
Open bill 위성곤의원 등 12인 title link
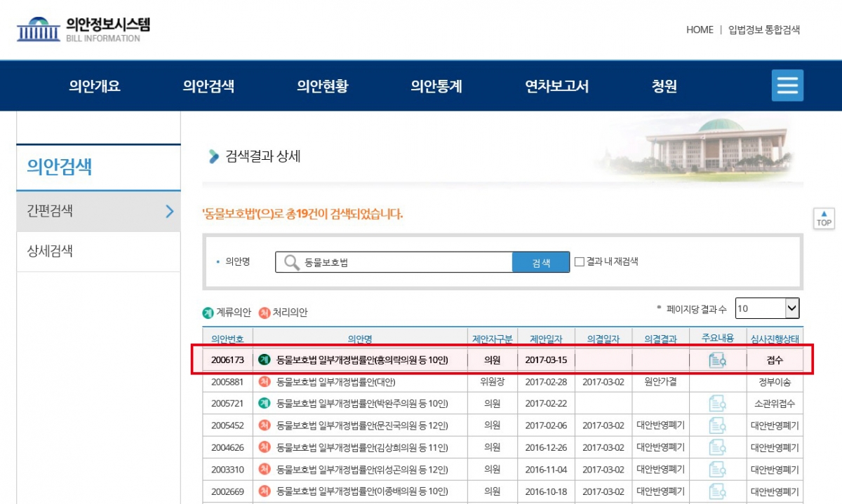[362, 469]
